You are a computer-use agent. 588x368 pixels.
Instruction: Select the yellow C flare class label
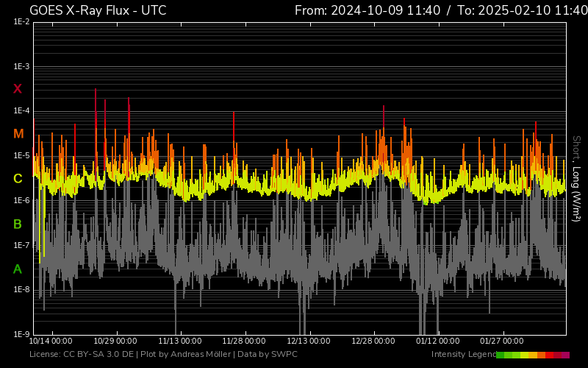coord(18,179)
